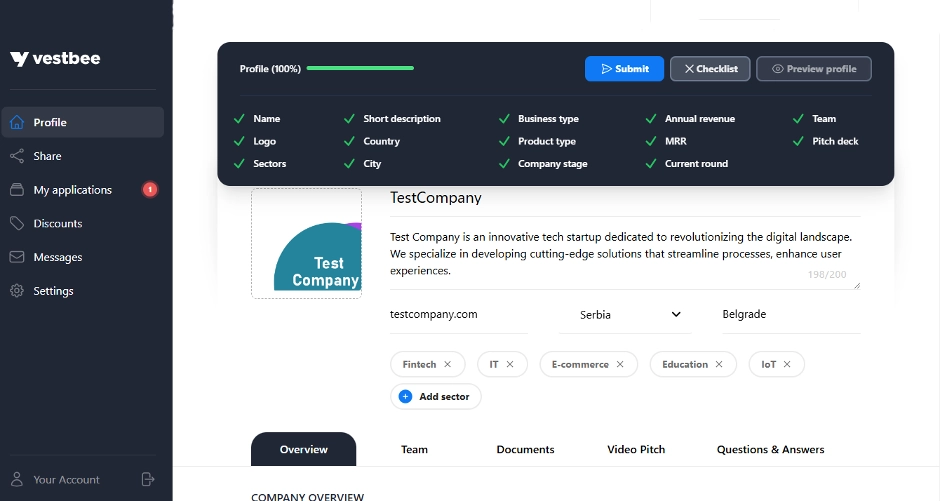Open Discounts in the sidebar

point(83,223)
